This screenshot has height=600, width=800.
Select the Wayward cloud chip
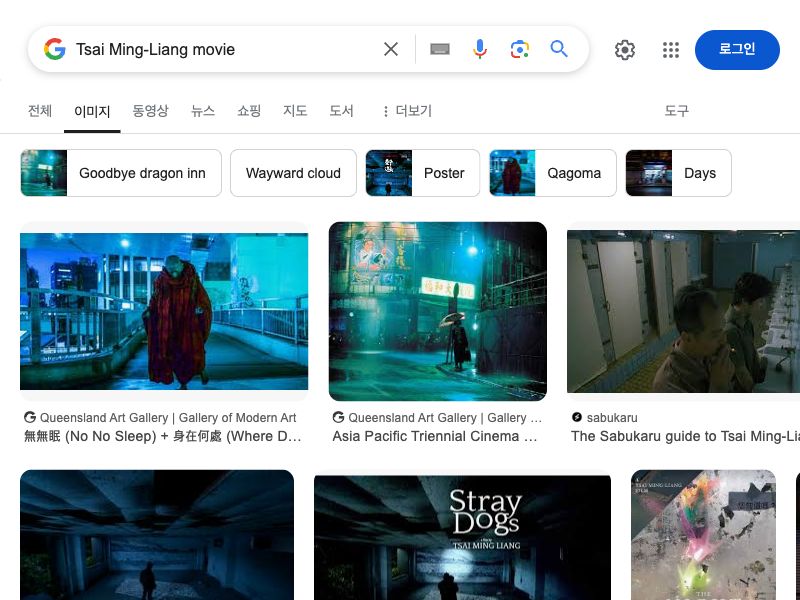293,173
